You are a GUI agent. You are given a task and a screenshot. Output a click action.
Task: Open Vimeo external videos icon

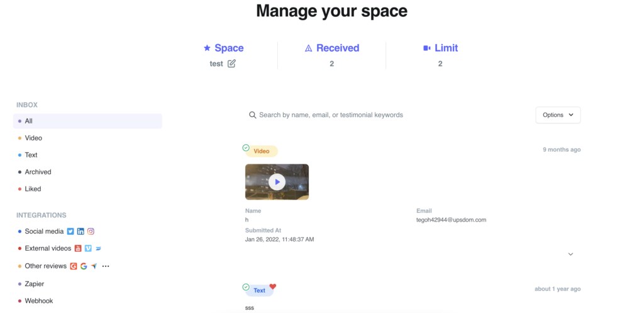(88, 248)
